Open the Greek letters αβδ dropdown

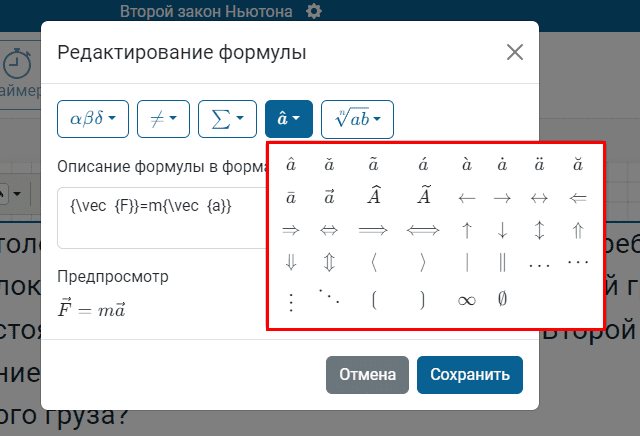pyautogui.click(x=93, y=119)
